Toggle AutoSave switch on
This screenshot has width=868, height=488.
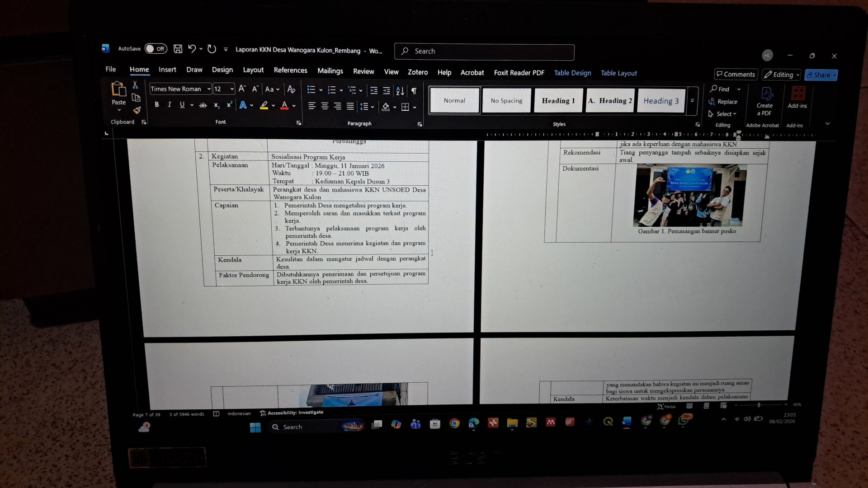click(x=156, y=49)
